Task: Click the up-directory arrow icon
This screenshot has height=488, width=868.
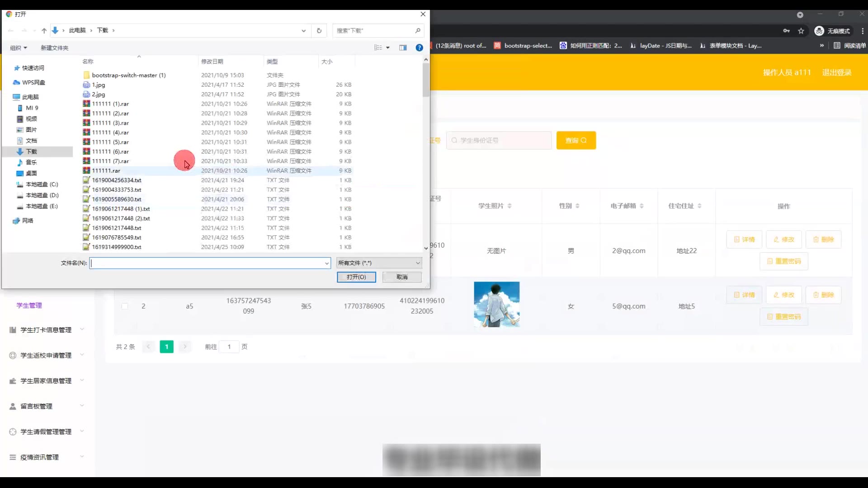Action: point(44,31)
